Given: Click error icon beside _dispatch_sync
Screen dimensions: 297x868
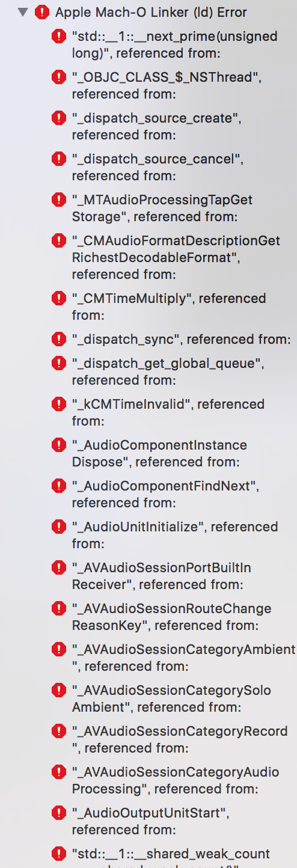Looking at the screenshot, I should tap(59, 339).
